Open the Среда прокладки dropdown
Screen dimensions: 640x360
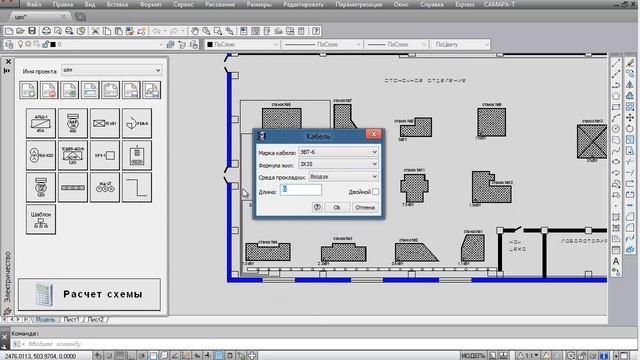pyautogui.click(x=343, y=177)
